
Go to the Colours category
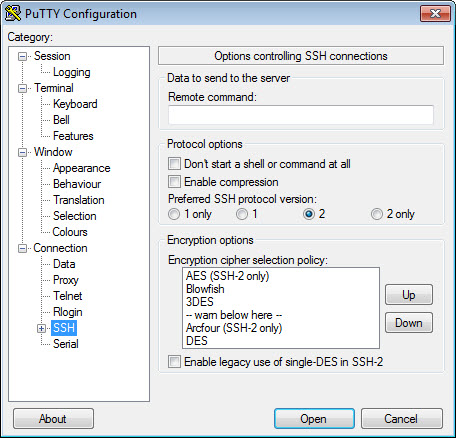70,232
